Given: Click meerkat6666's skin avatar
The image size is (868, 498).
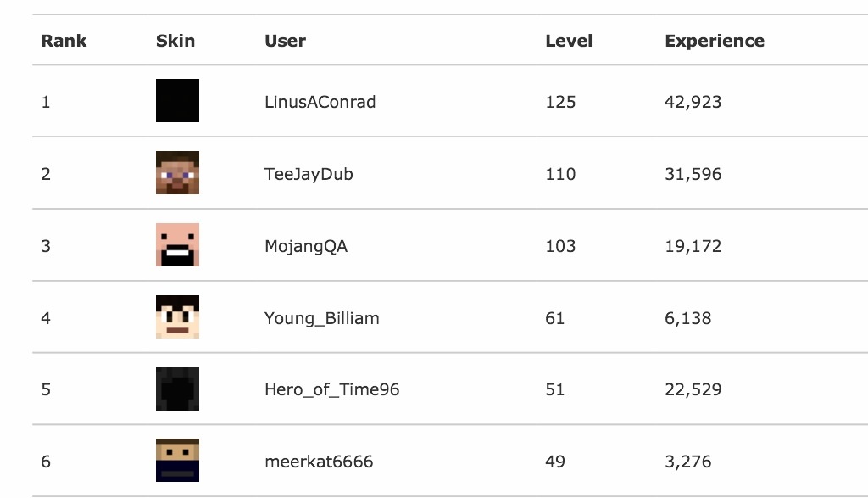Looking at the screenshot, I should click(177, 461).
